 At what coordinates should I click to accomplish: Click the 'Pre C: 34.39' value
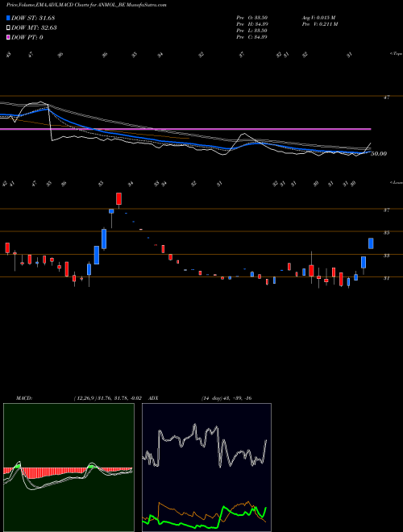tap(251, 37)
